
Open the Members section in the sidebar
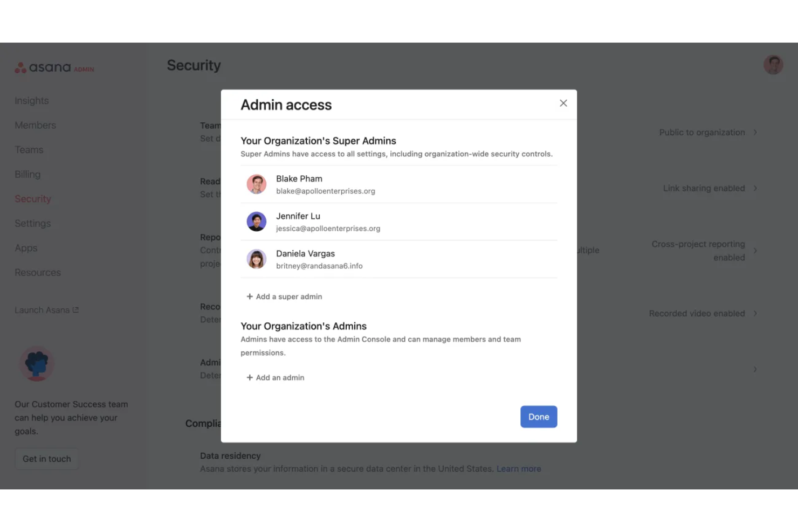click(35, 125)
